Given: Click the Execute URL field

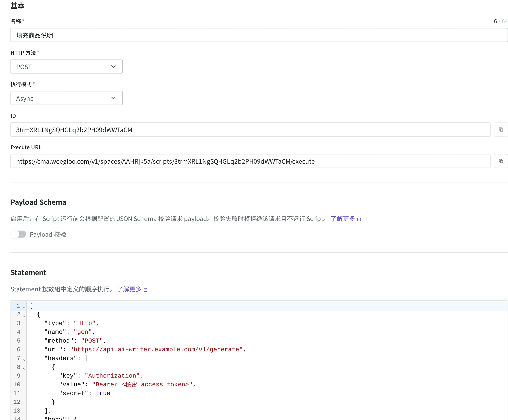Looking at the screenshot, I should point(250,161).
